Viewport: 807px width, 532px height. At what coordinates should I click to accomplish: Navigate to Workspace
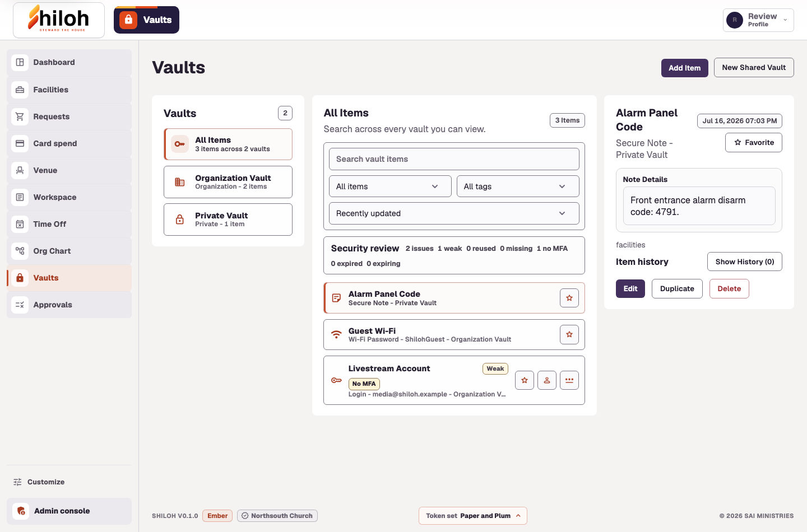(x=69, y=197)
